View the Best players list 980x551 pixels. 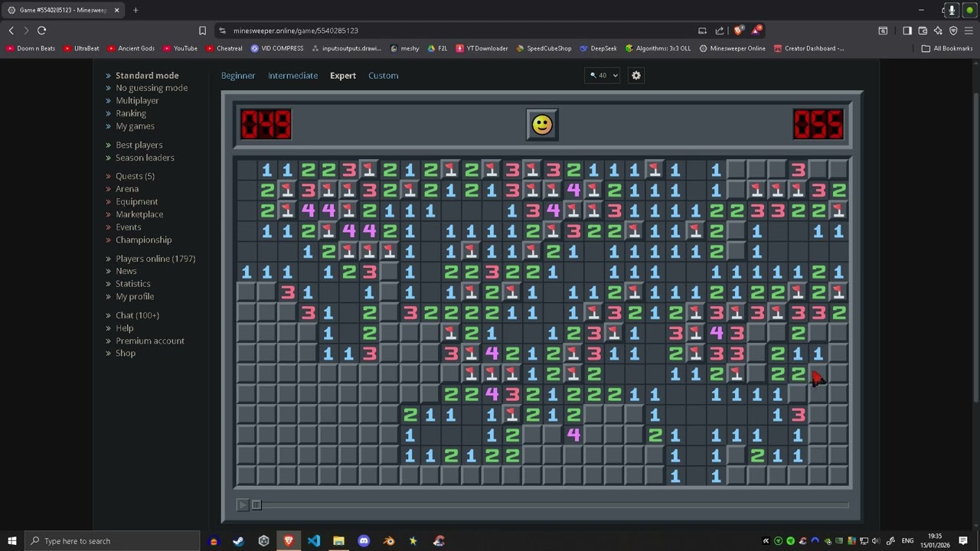139,145
